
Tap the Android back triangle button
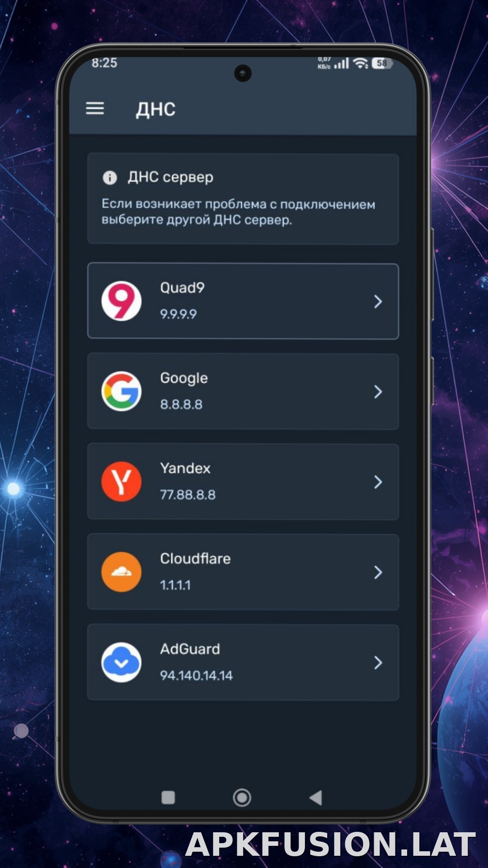tap(315, 798)
